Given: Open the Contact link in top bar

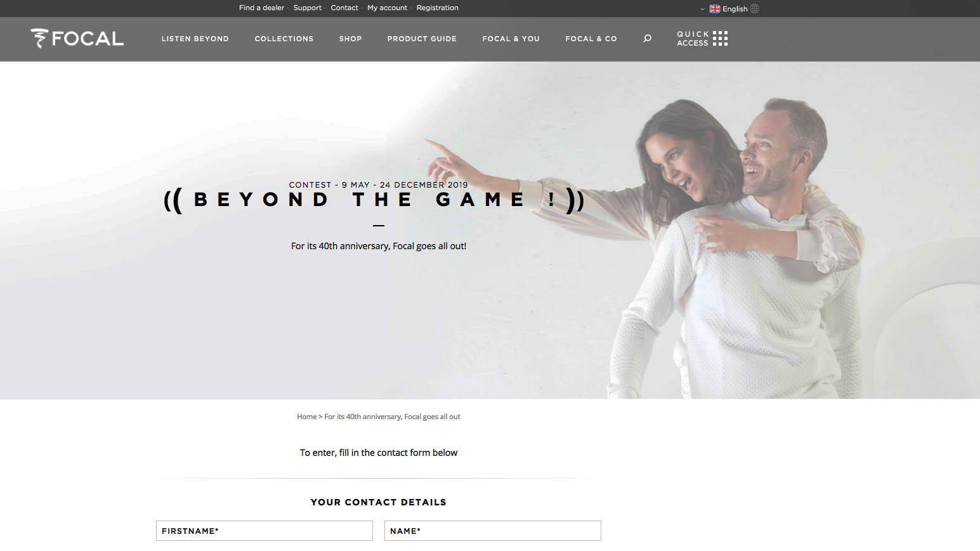Looking at the screenshot, I should tap(344, 8).
